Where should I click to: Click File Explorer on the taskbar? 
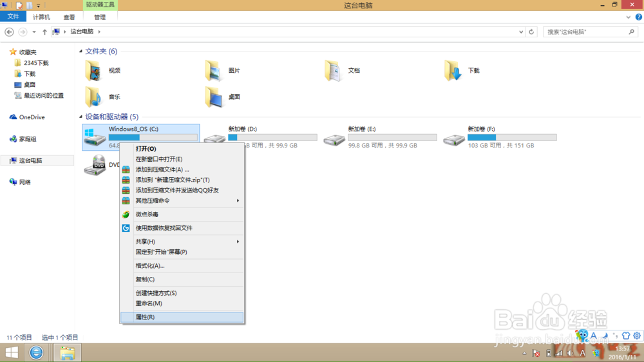tap(67, 352)
